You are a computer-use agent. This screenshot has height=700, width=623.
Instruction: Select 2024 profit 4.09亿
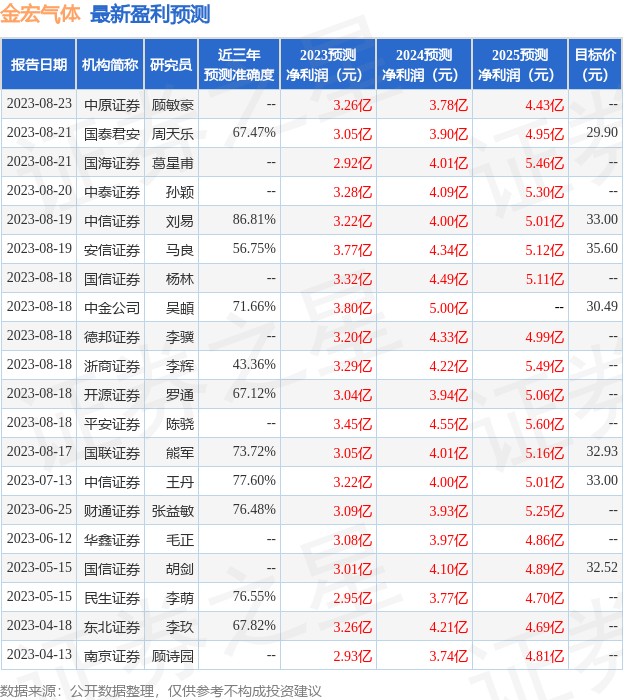point(449,192)
